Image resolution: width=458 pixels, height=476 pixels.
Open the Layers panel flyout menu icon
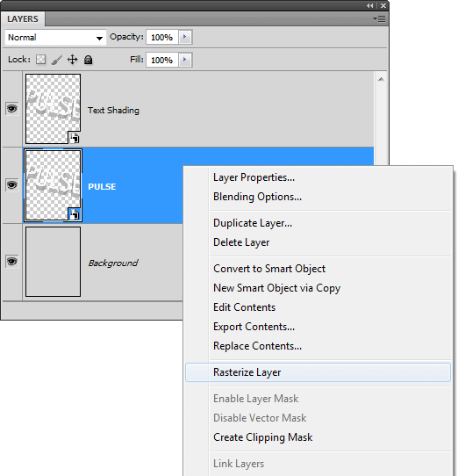pyautogui.click(x=379, y=18)
